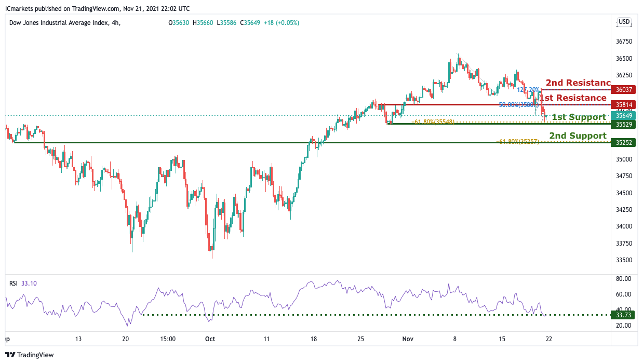Click the 36500 price axis label
Viewport: 643px width, 364px height.
(624, 59)
